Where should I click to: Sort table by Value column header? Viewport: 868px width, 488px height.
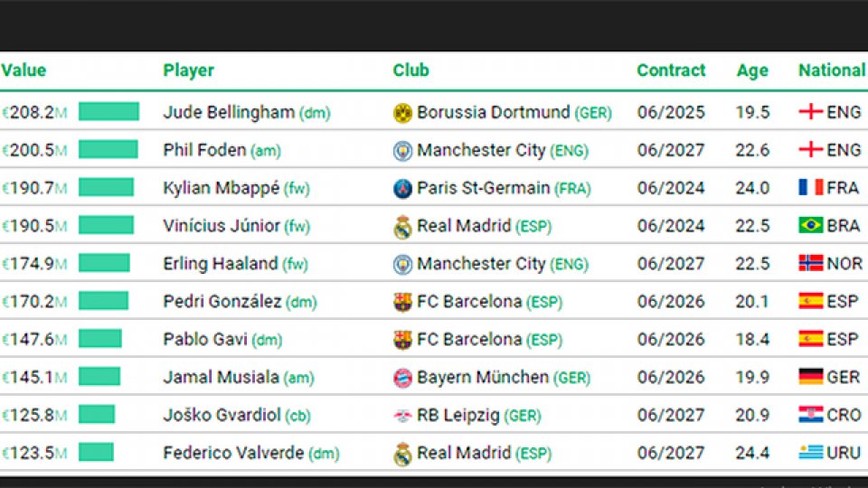pyautogui.click(x=24, y=70)
